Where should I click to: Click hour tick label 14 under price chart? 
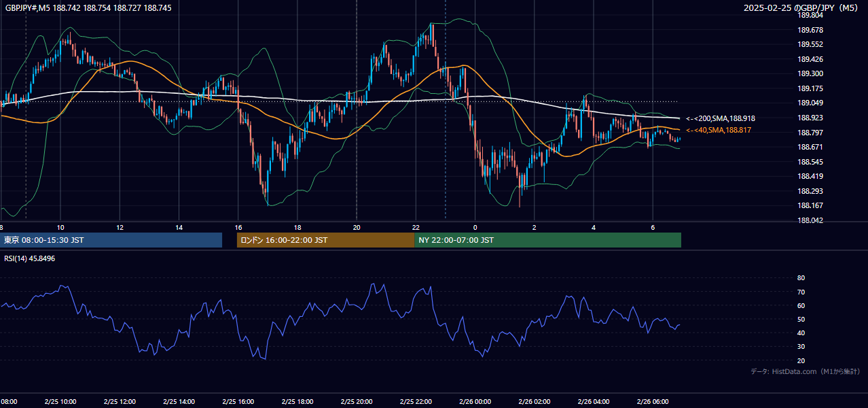point(179,227)
